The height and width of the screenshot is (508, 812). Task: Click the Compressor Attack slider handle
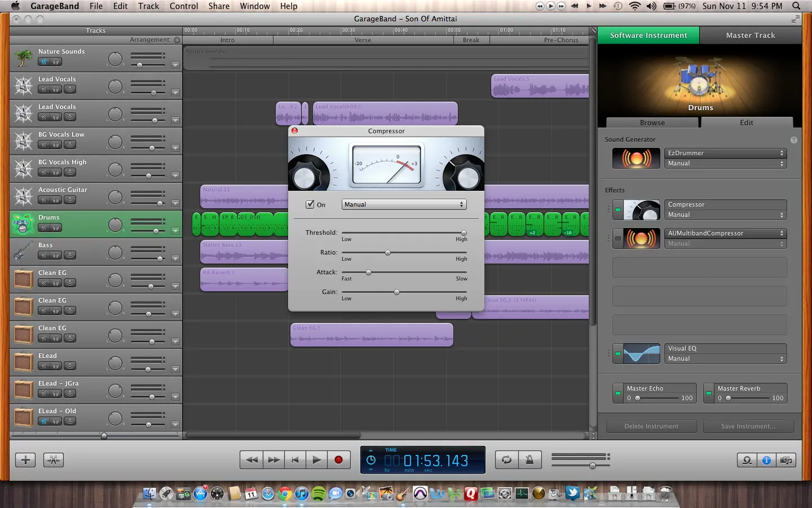point(368,272)
